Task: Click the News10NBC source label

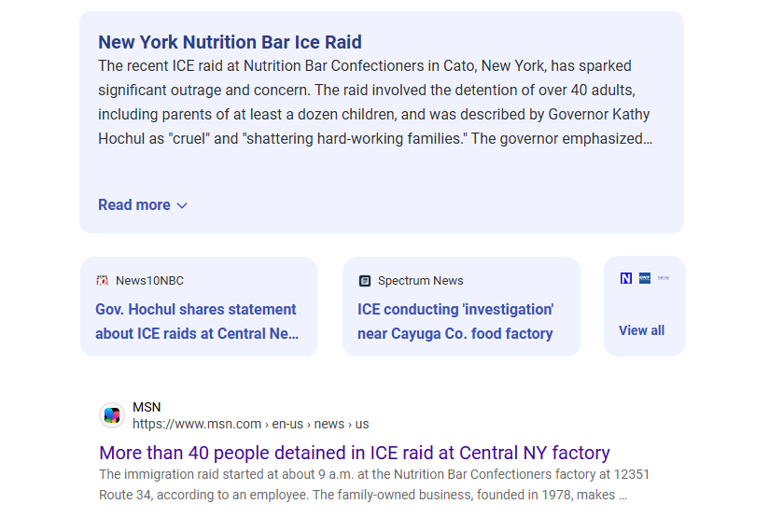Action: click(150, 281)
